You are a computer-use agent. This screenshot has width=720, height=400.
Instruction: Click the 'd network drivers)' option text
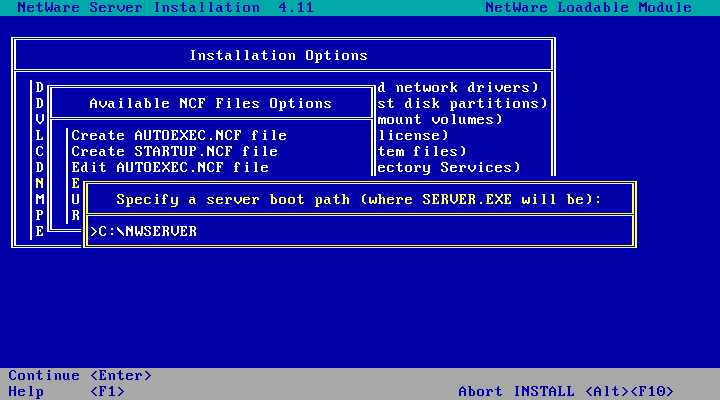[x=458, y=87]
